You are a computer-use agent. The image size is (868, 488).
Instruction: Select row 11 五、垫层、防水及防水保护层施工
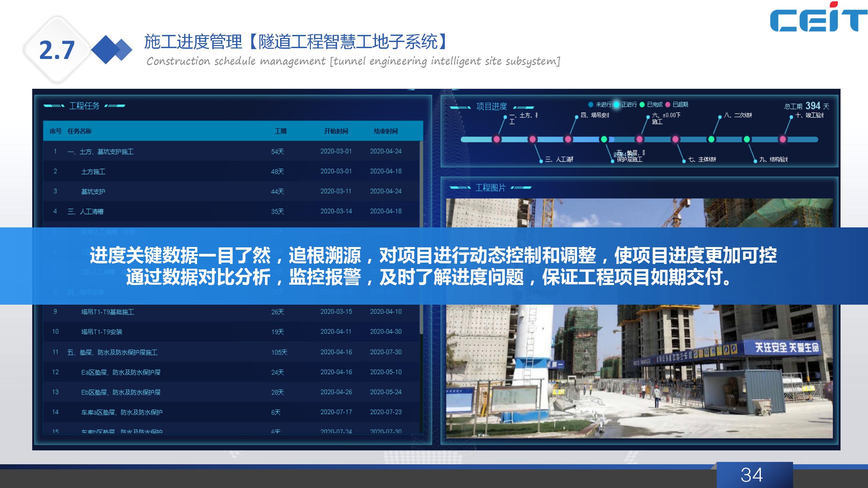(112, 352)
